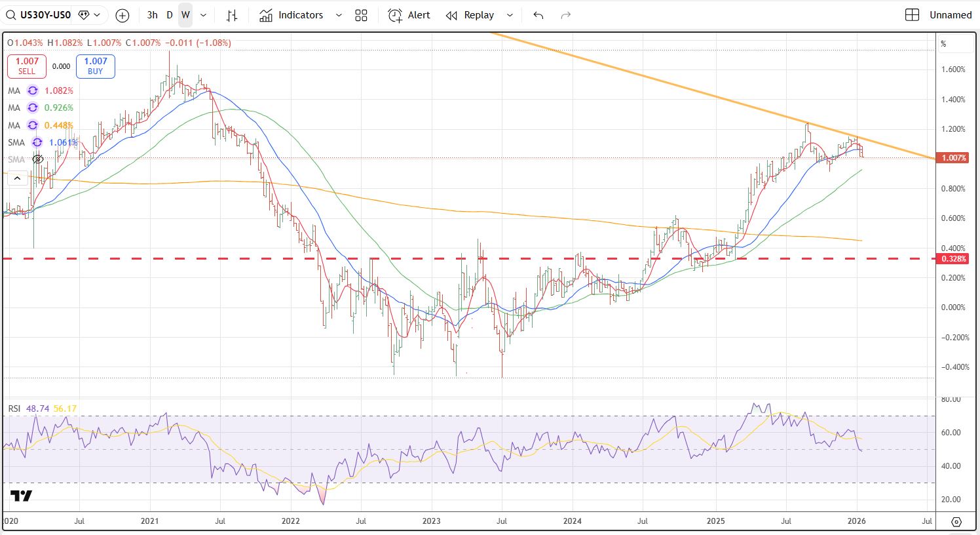Screen dimensions: 980x535
Task: Click the compare or add symbol plus icon
Action: point(122,15)
